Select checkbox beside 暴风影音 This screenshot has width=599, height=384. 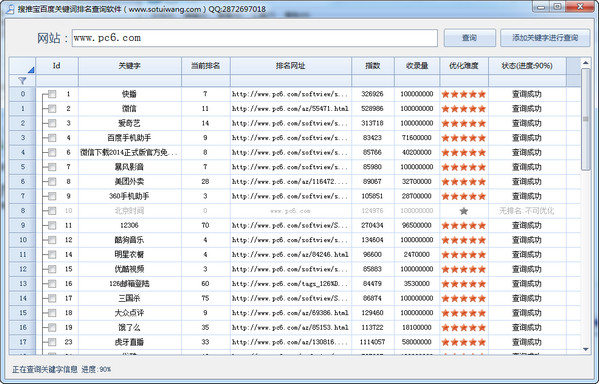click(52, 167)
